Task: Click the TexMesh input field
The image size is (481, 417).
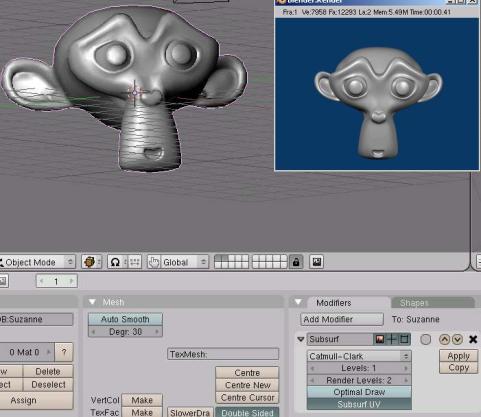Action: point(223,354)
